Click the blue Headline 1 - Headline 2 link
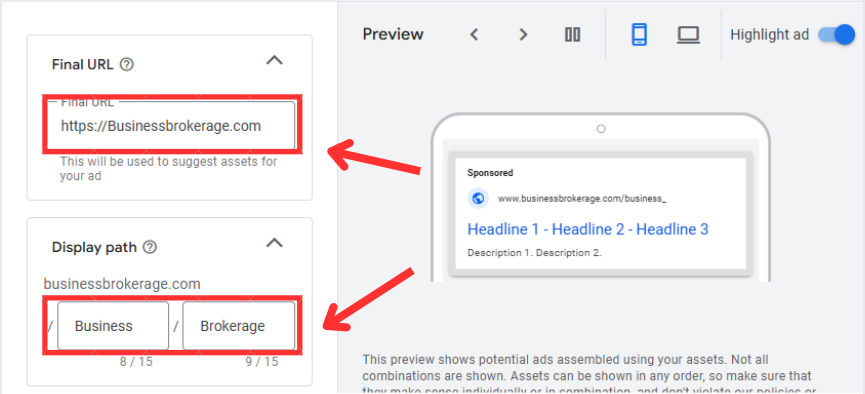 coord(588,229)
